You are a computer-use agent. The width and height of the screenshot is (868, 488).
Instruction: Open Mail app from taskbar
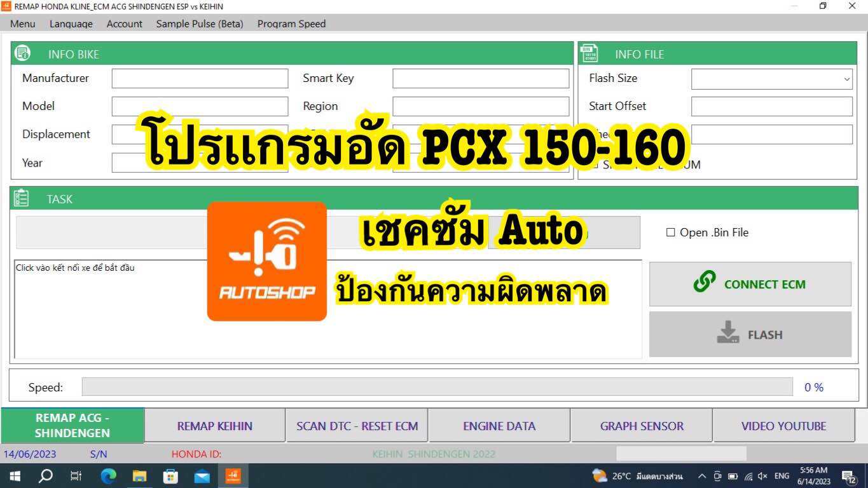202,475
